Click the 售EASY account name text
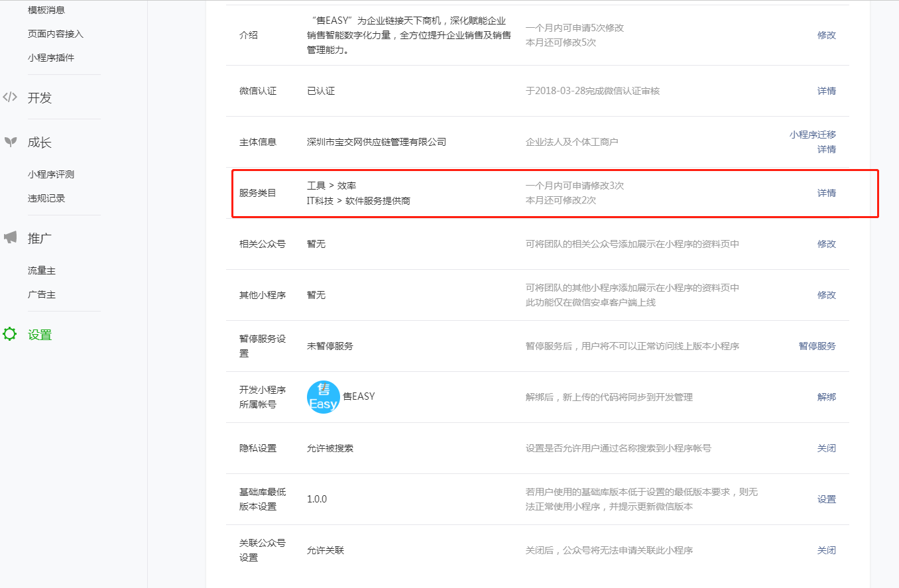 (x=359, y=396)
